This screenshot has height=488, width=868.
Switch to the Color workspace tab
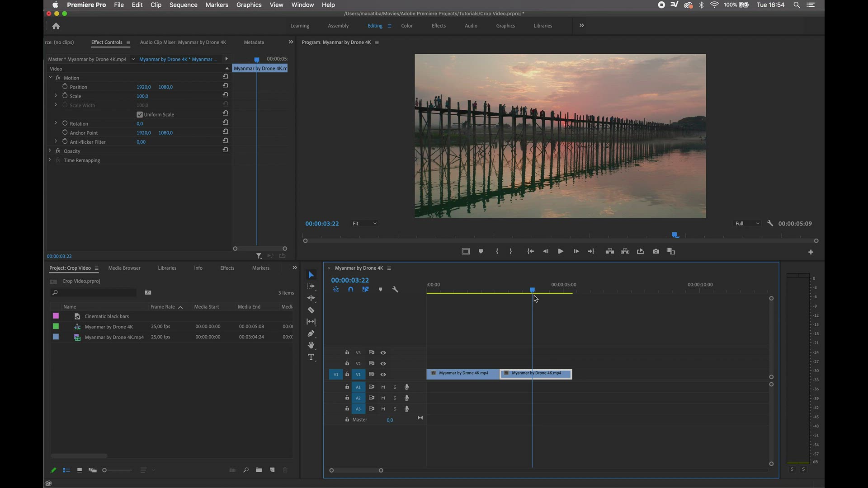pos(406,26)
